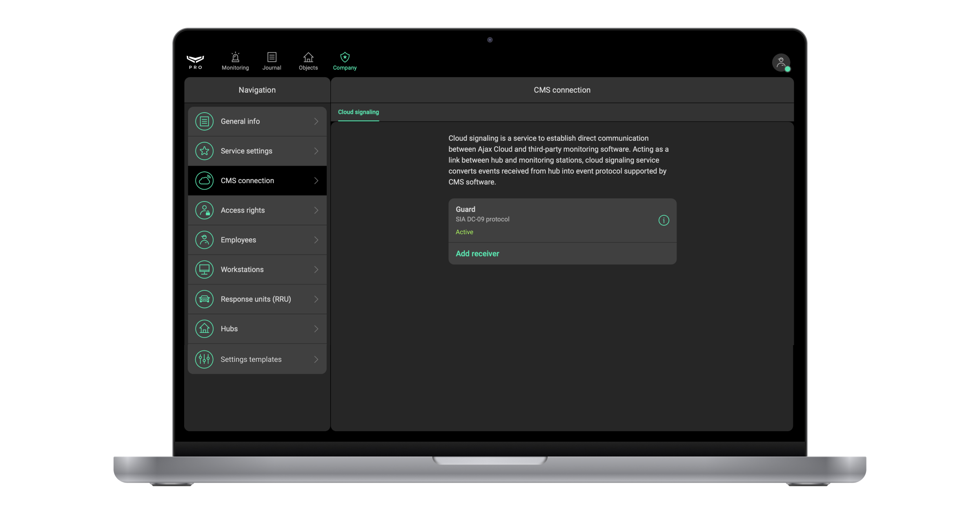This screenshot has width=980, height=514.
Task: Open Settings templates menu label
Action: 251,359
